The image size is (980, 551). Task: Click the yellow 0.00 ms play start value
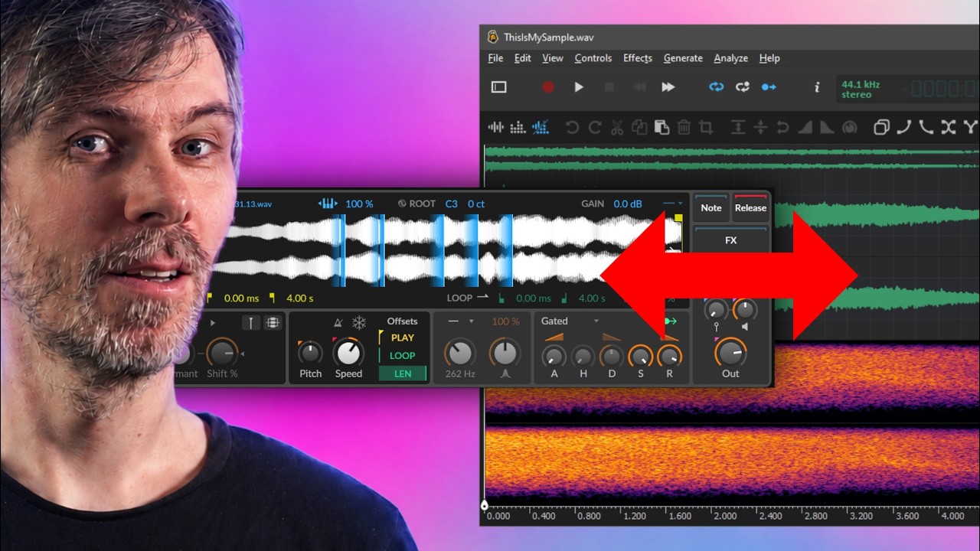click(x=241, y=298)
